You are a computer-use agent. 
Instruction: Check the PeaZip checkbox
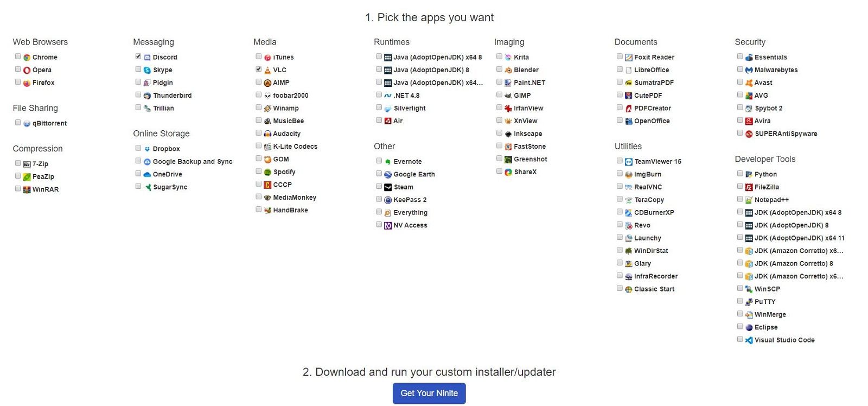(x=18, y=176)
